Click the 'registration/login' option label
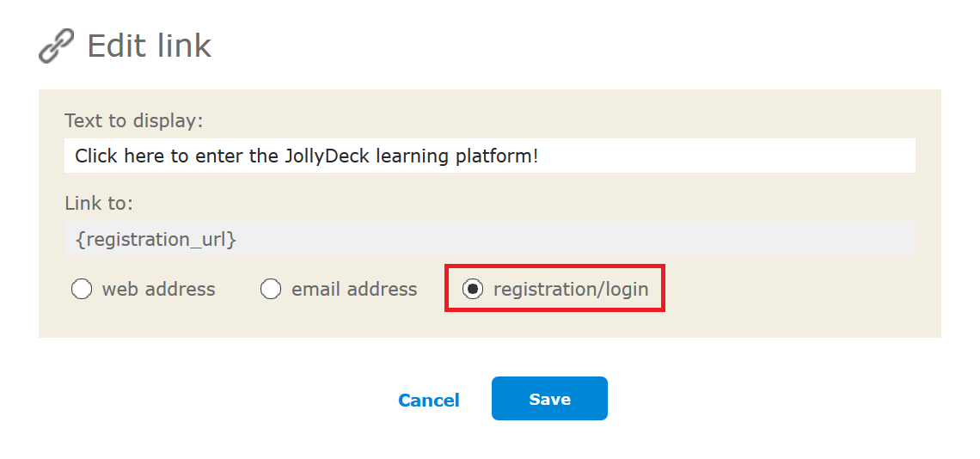The height and width of the screenshot is (459, 980). (x=571, y=290)
